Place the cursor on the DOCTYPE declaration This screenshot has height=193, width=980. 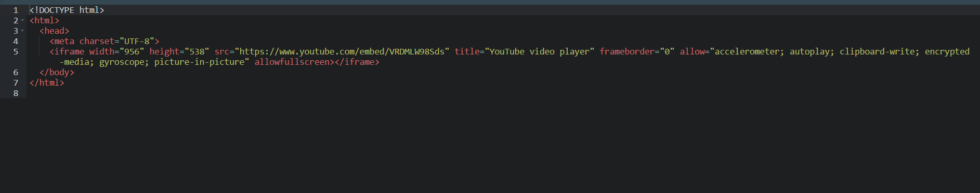pos(67,10)
